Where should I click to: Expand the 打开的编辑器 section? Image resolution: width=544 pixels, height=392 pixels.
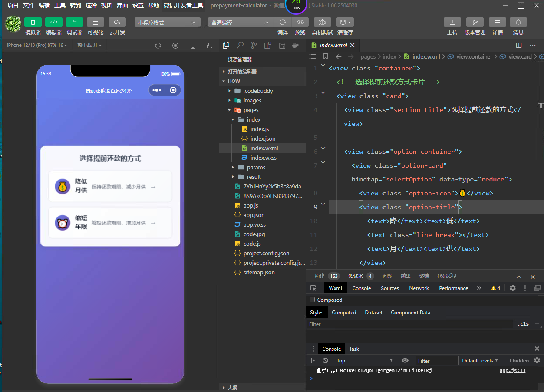click(x=262, y=72)
